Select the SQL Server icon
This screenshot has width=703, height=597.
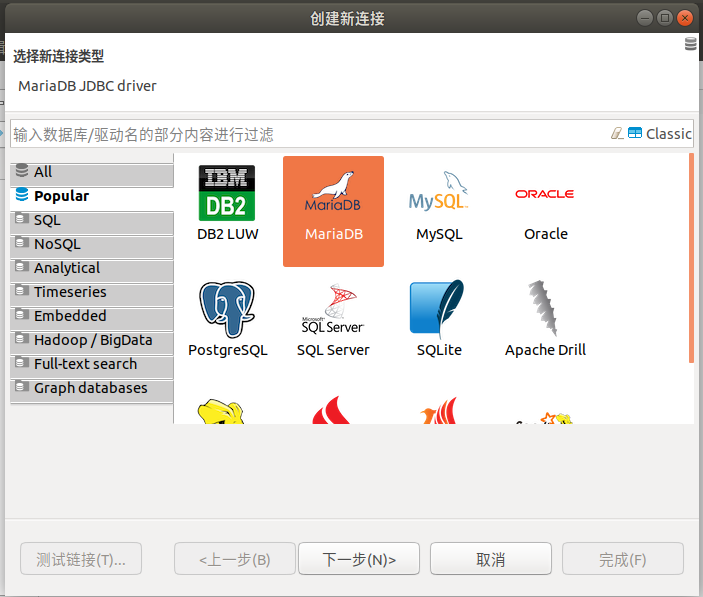pos(333,310)
